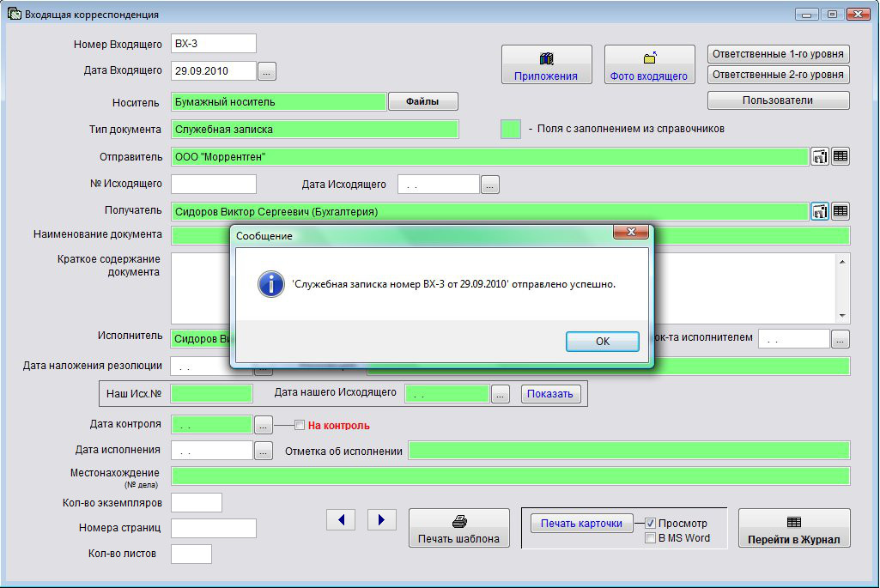Click the Получатель field Сидоров Виктор Сергеевич
This screenshot has width=880, height=588.
490,211
